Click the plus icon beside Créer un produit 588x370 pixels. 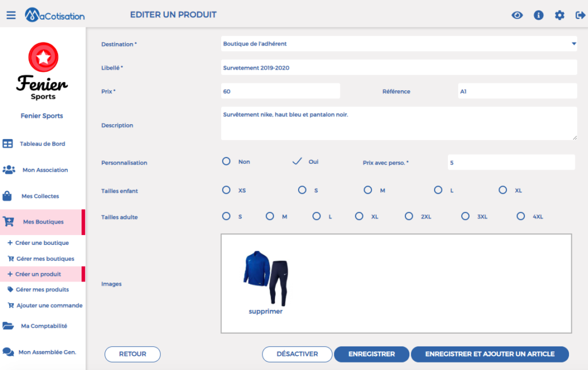pyautogui.click(x=10, y=274)
